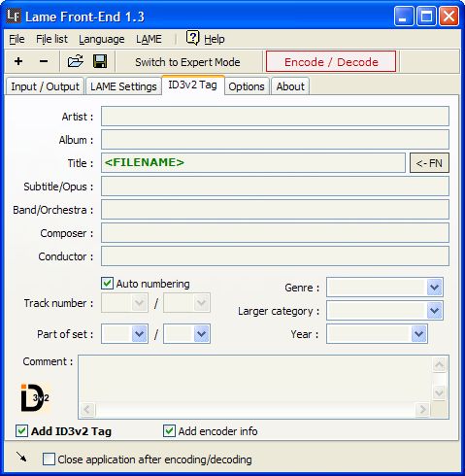Click the Encode / Decode button

pyautogui.click(x=331, y=61)
